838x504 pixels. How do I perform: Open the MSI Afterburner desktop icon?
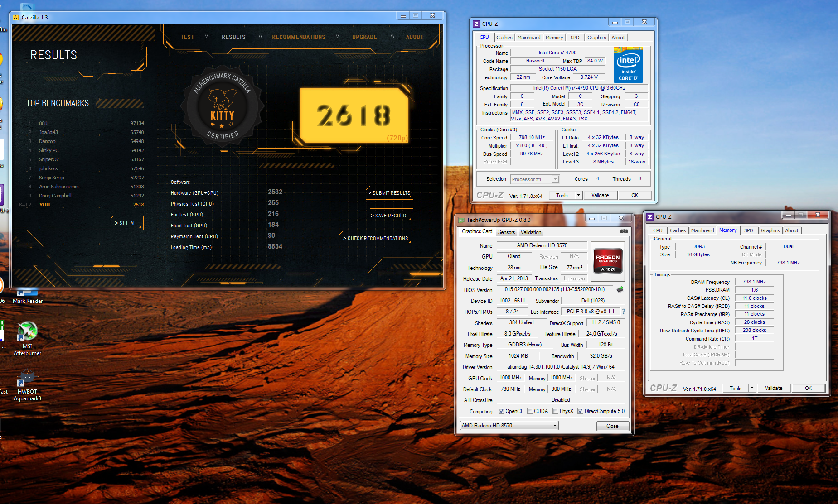(x=27, y=338)
